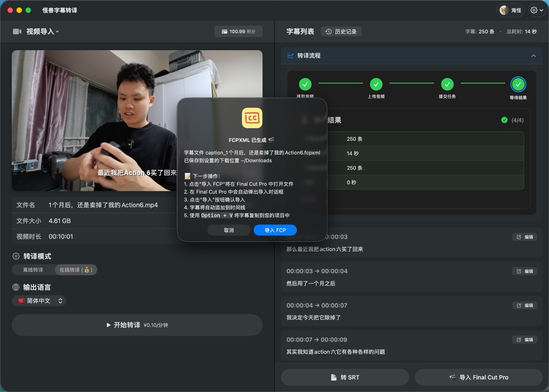549x392 pixels.
Task: Click the 导入 Final Cut Pro button
Action: pos(479,377)
